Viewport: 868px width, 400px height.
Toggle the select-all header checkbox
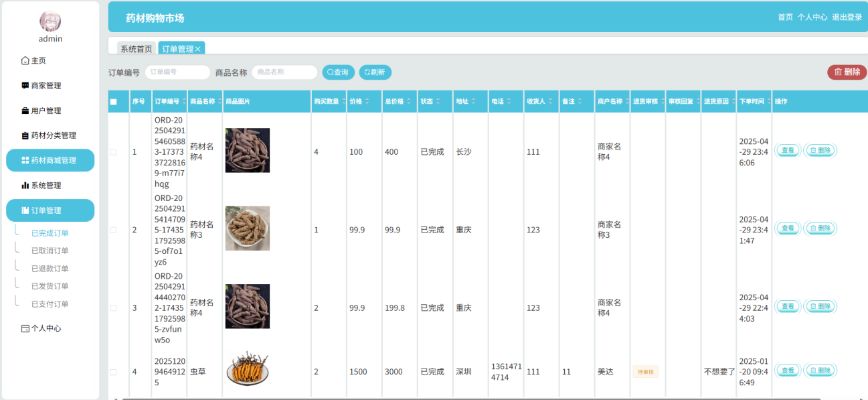pyautogui.click(x=113, y=102)
